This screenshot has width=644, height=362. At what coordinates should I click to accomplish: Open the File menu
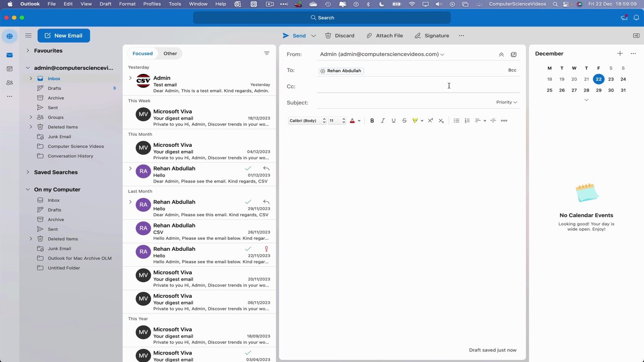pyautogui.click(x=51, y=4)
